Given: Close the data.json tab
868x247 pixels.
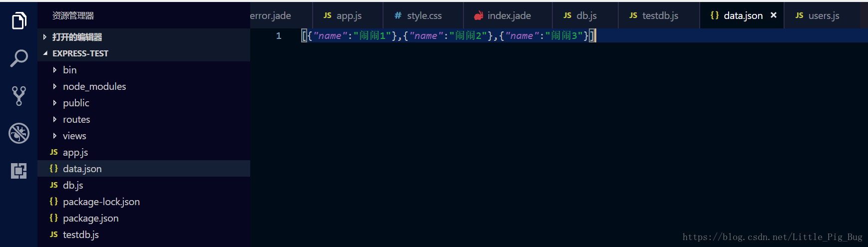Looking at the screenshot, I should click(774, 15).
